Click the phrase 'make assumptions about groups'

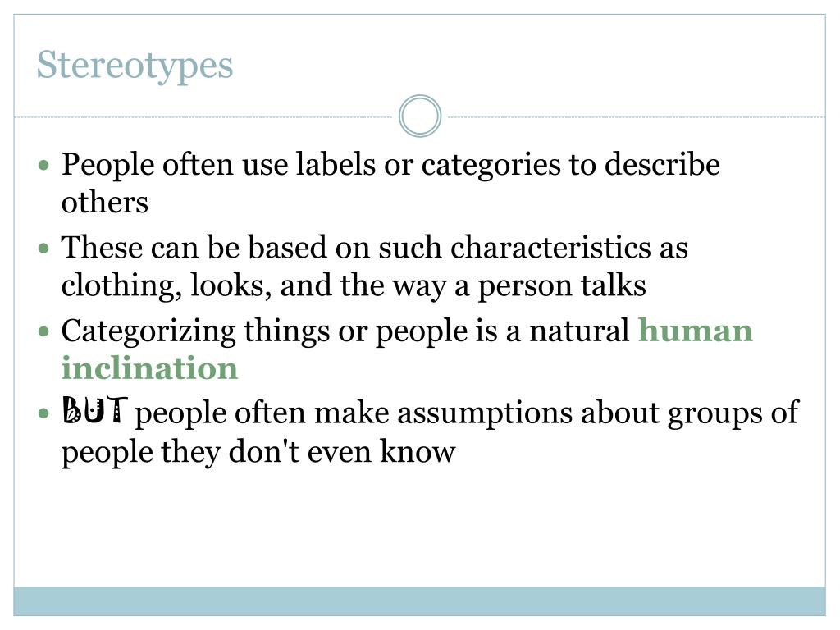(x=540, y=414)
